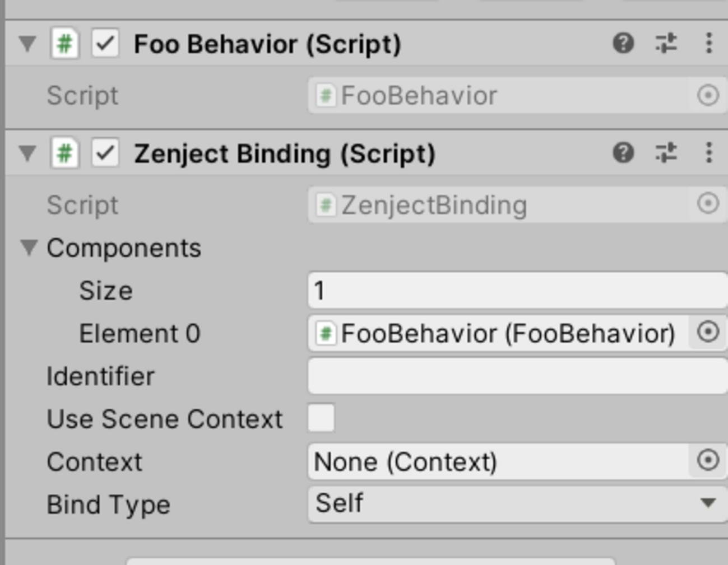Open help for Zenject Binding component
Viewport: 728px width, 565px height.
623,153
